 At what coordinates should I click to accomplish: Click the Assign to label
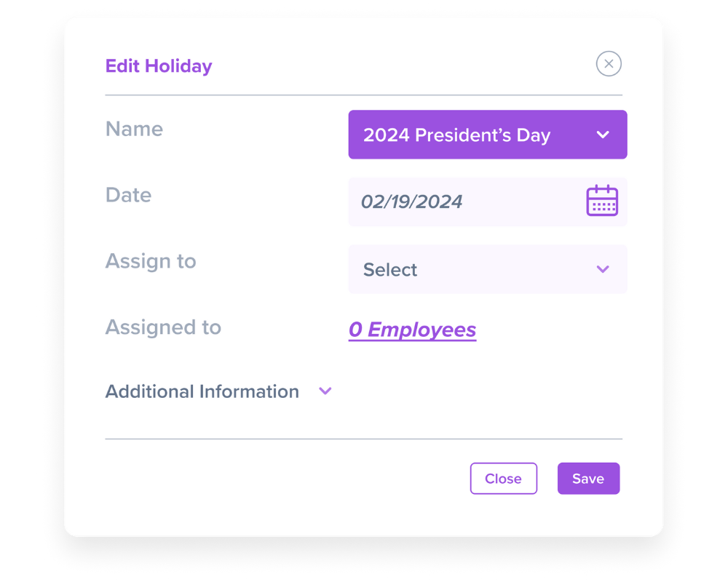(x=151, y=261)
